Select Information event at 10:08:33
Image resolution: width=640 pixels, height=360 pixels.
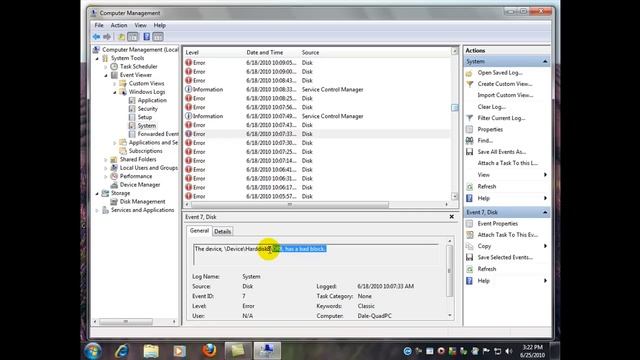(317, 89)
